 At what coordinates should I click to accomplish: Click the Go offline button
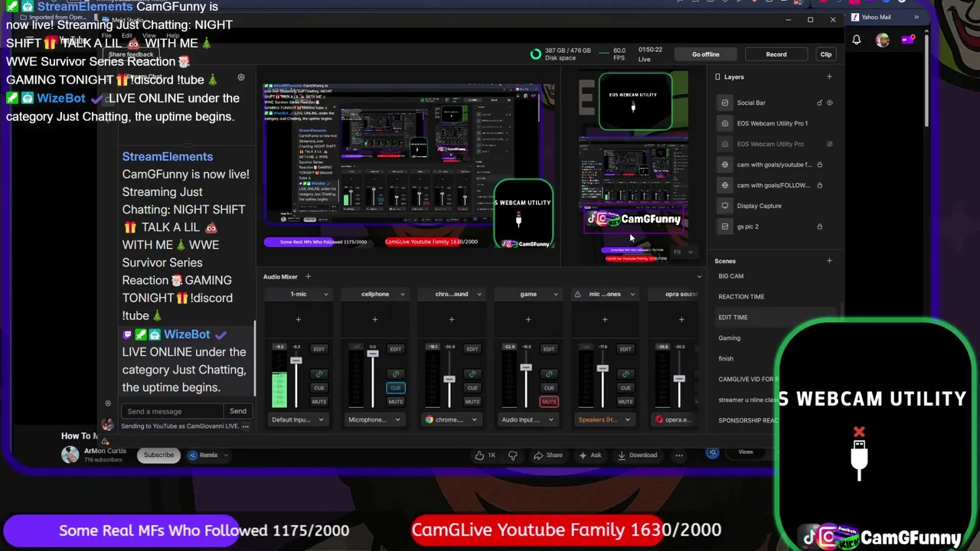point(706,54)
